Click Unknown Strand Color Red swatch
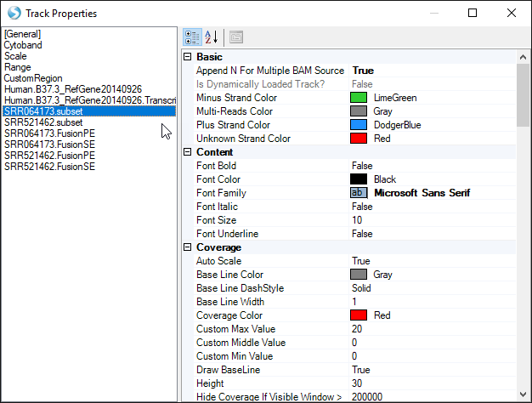The image size is (532, 403). [x=359, y=139]
